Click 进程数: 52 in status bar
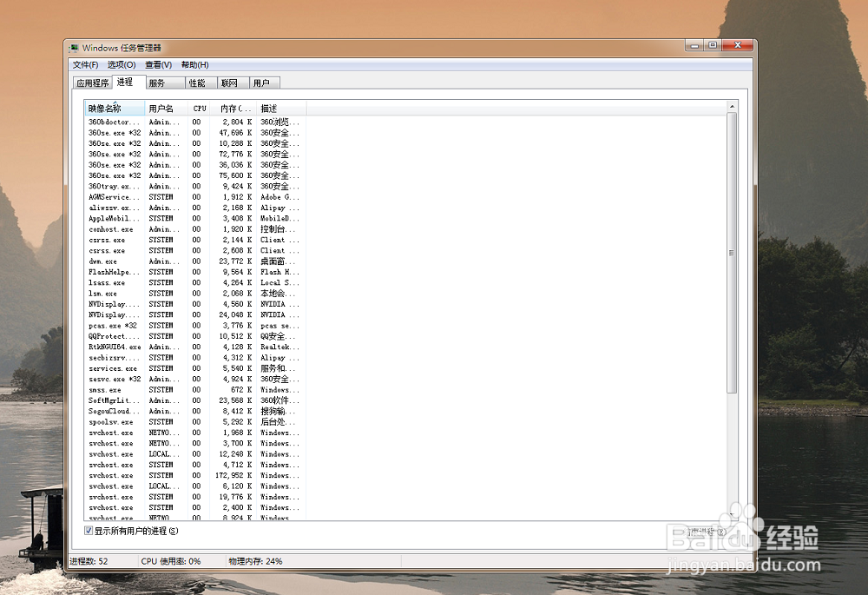 click(x=89, y=561)
